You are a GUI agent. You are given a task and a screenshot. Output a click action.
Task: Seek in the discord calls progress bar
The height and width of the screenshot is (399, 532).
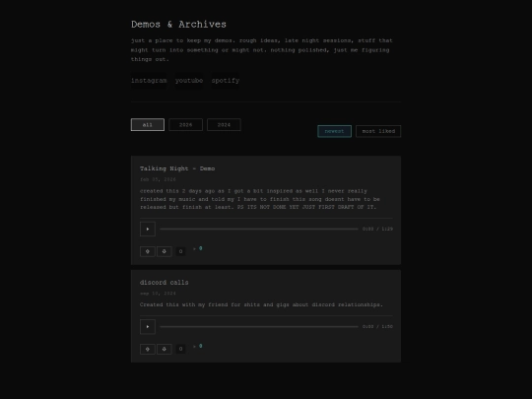click(x=259, y=327)
